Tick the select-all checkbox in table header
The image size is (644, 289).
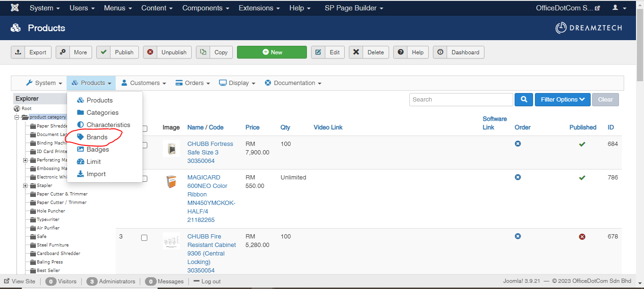(x=144, y=128)
